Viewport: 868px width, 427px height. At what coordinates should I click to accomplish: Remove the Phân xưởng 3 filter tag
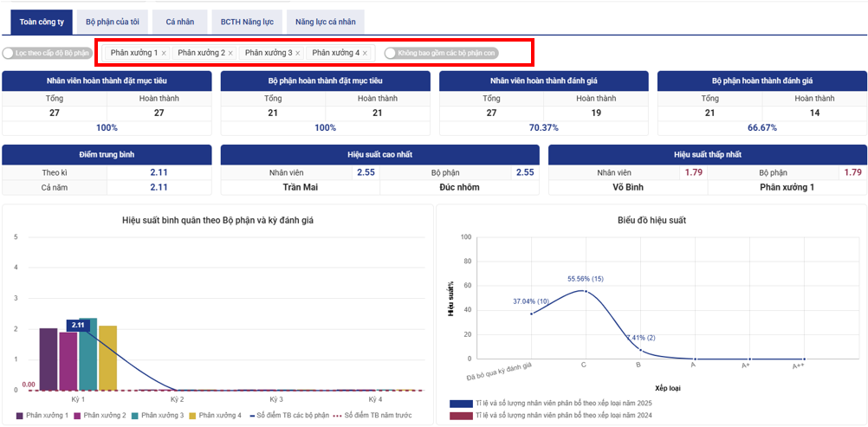(298, 54)
